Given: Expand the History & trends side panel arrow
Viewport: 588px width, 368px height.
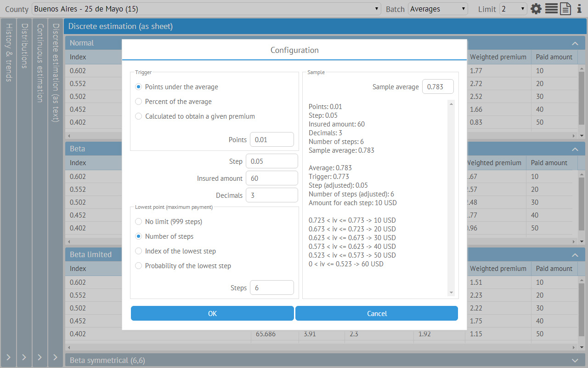Looking at the screenshot, I should click(x=8, y=357).
